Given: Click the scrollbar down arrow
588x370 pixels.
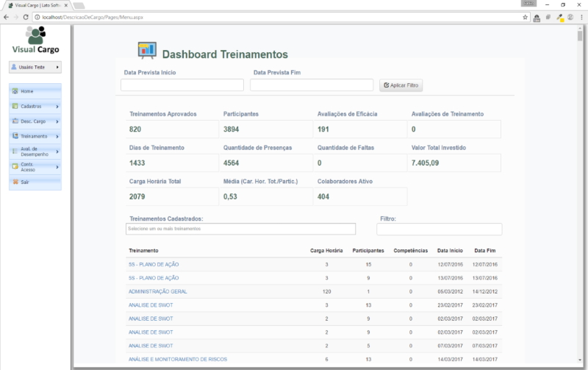Looking at the screenshot, I should pos(580,360).
